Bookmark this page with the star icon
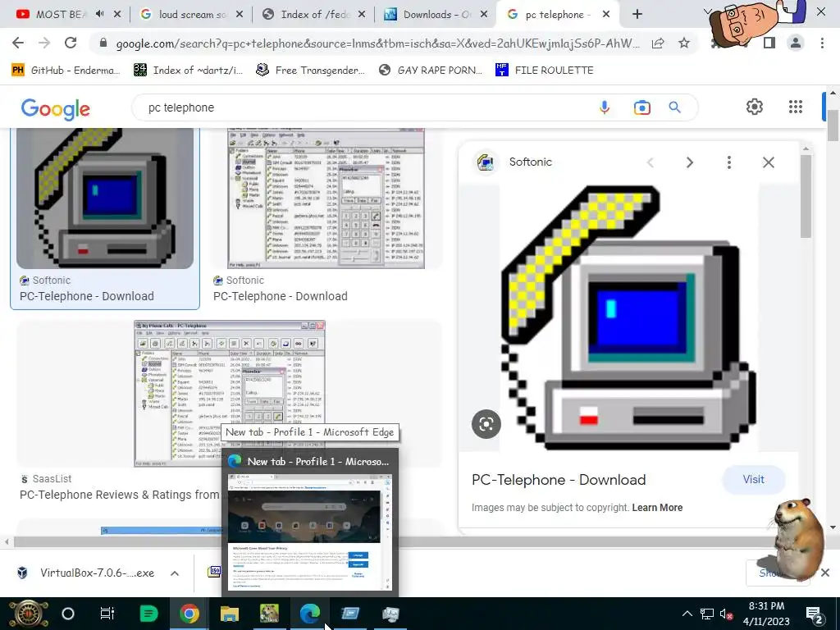 [684, 43]
